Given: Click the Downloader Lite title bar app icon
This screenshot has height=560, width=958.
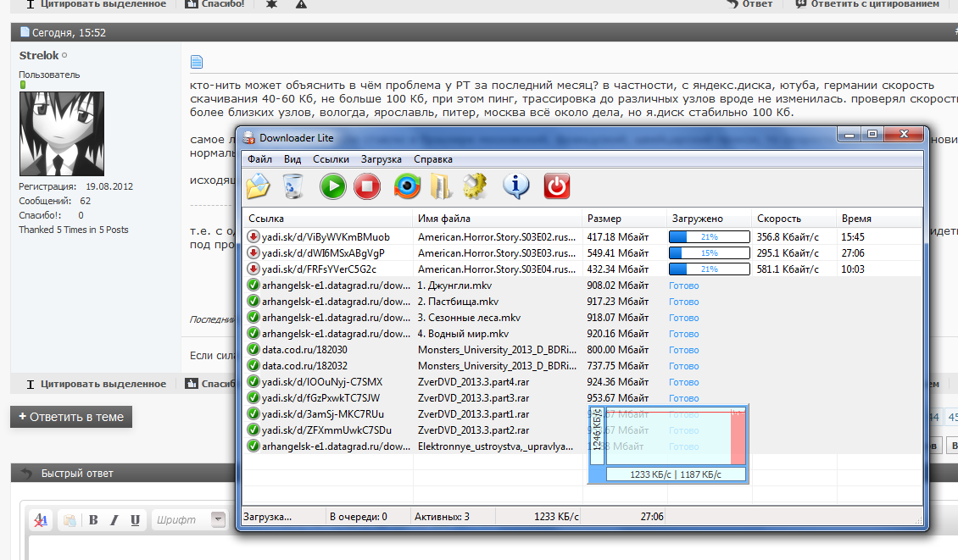Looking at the screenshot, I should point(248,138).
